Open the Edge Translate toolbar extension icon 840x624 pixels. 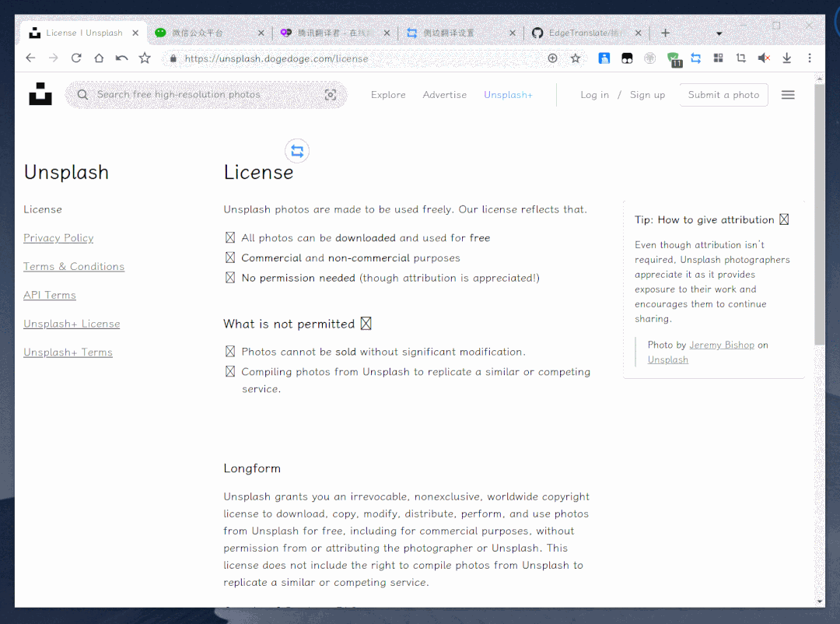tap(696, 58)
